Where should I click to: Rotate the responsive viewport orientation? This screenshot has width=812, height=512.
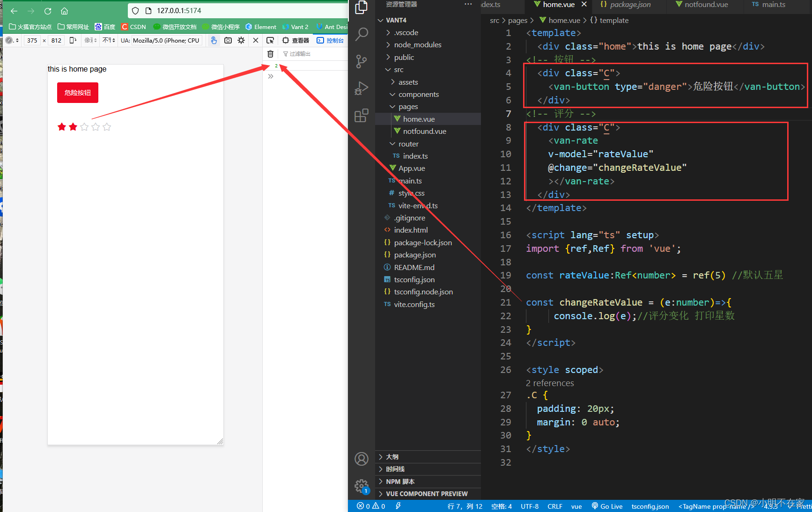click(73, 40)
